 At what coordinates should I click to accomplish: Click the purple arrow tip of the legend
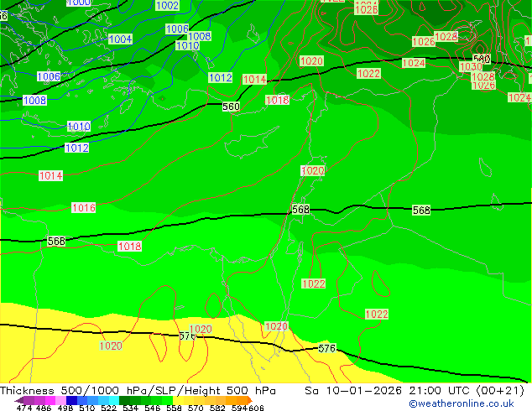point(19,400)
